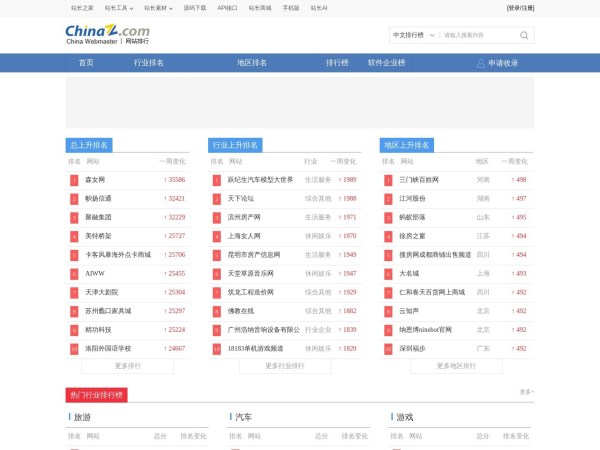The height and width of the screenshot is (450, 600).
Task: Click rank 1 badge next to 跃纪生汽车模型大世界
Action: click(216, 180)
